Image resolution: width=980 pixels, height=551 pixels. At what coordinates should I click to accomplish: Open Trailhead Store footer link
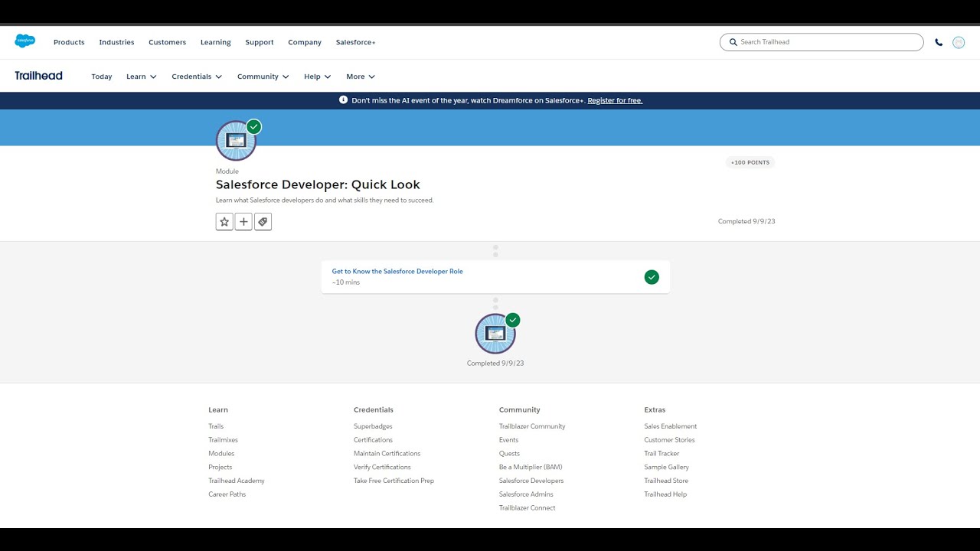click(x=666, y=481)
